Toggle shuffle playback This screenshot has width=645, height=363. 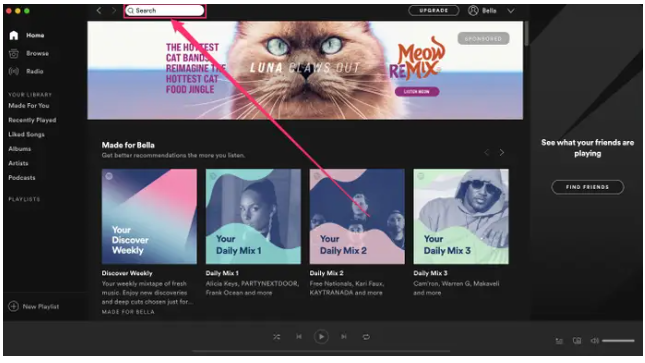[276, 337]
